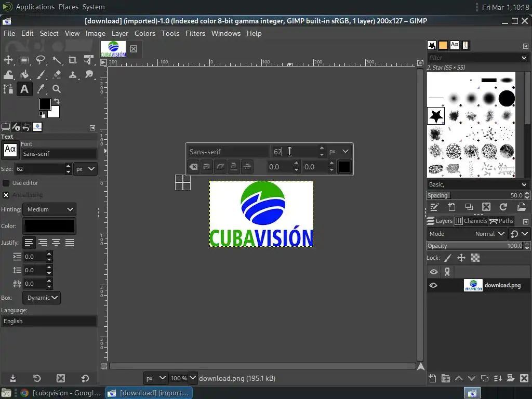Image resolution: width=532 pixels, height=399 pixels.
Task: Select the Free Select lasso tool
Action: 41,60
